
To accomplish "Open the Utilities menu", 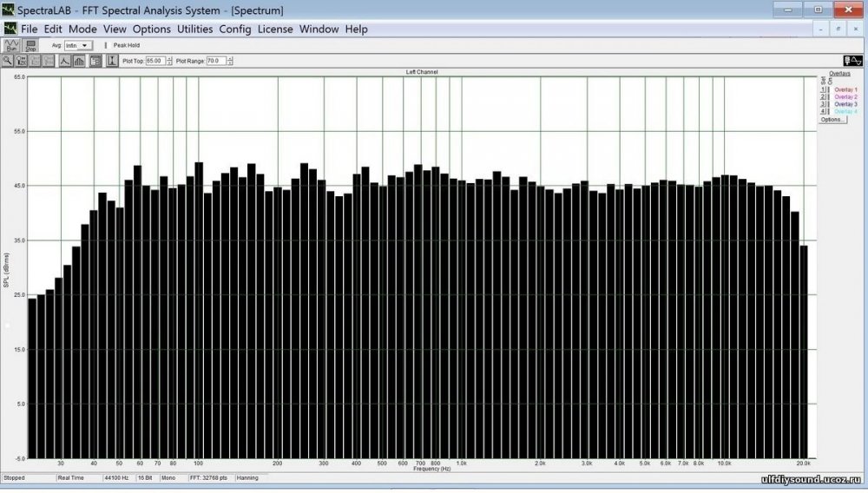I will 194,29.
